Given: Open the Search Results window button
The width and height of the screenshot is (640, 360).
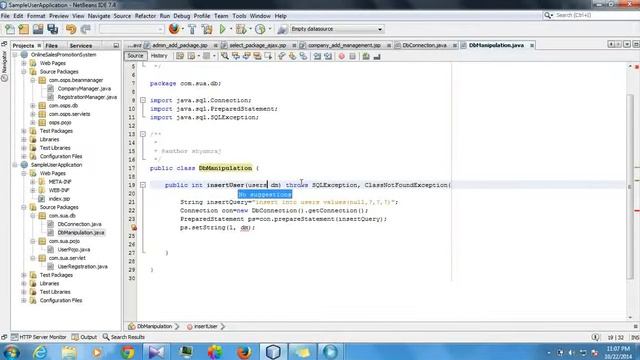Looking at the screenshot, I should [x=124, y=337].
